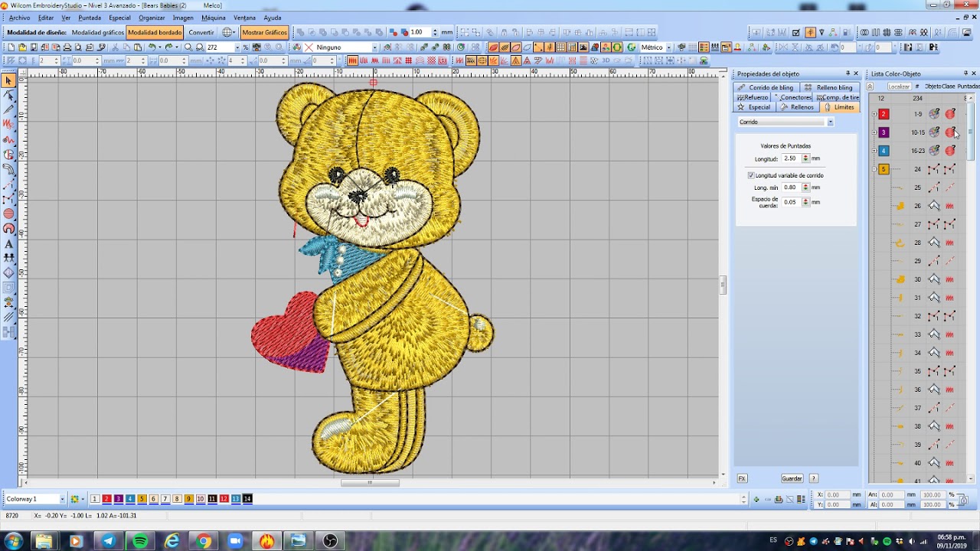This screenshot has height=551, width=980.
Task: Select color swatch 2 in the color palette
Action: tap(106, 499)
